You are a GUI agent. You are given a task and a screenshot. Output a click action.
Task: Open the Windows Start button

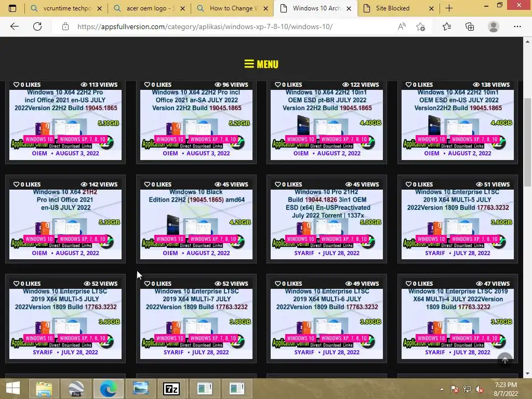[13, 389]
